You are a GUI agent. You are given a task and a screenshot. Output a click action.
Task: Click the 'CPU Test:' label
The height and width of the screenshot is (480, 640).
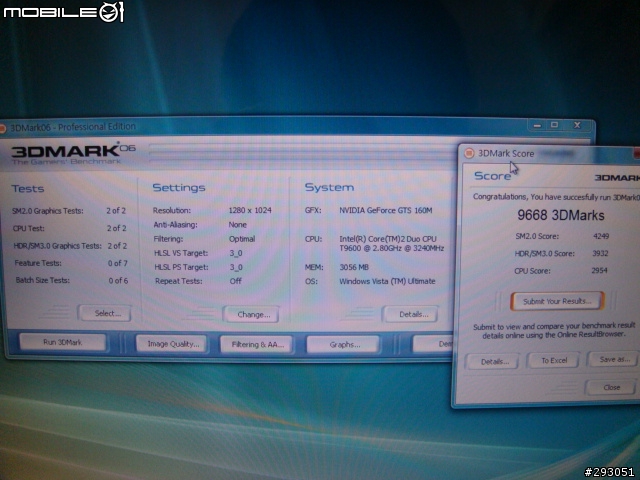coord(28,228)
